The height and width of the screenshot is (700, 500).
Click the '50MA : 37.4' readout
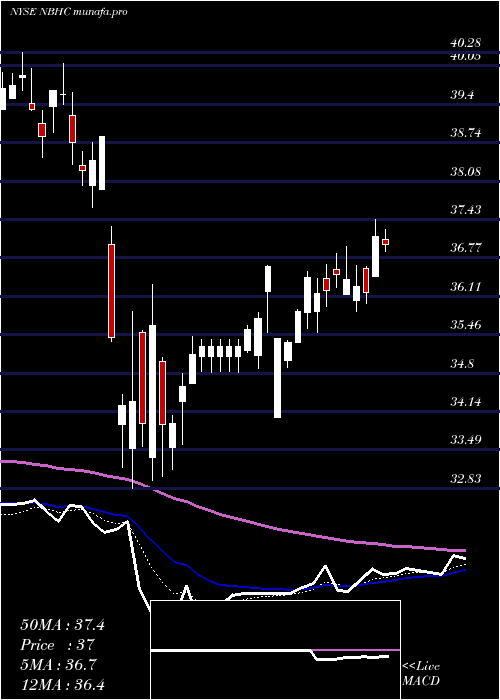(x=62, y=625)
